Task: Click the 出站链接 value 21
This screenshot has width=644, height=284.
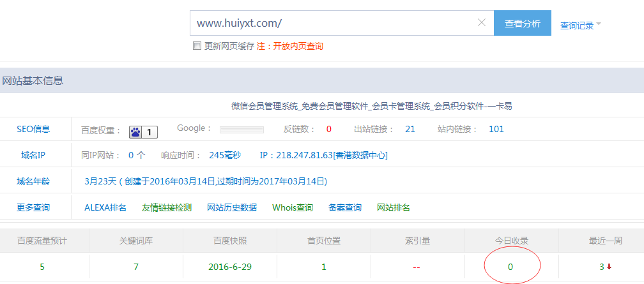Action: [410, 130]
